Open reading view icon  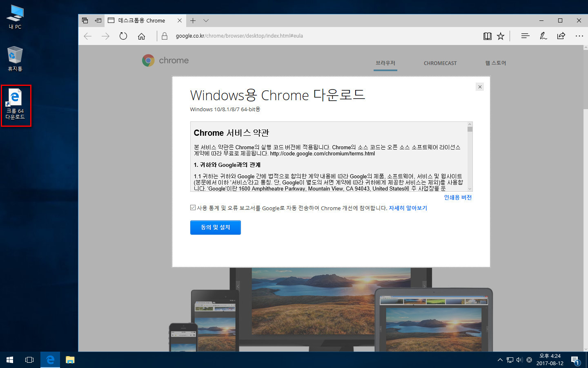tap(487, 36)
